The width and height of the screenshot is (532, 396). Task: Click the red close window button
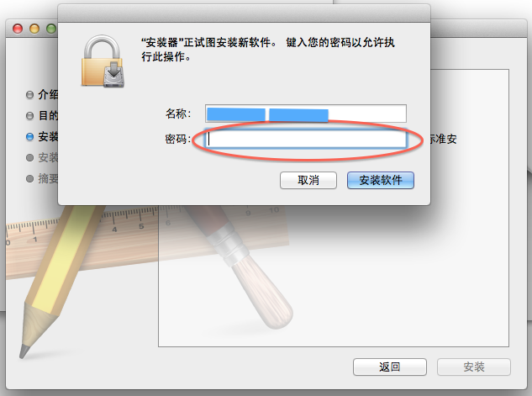coord(18,29)
